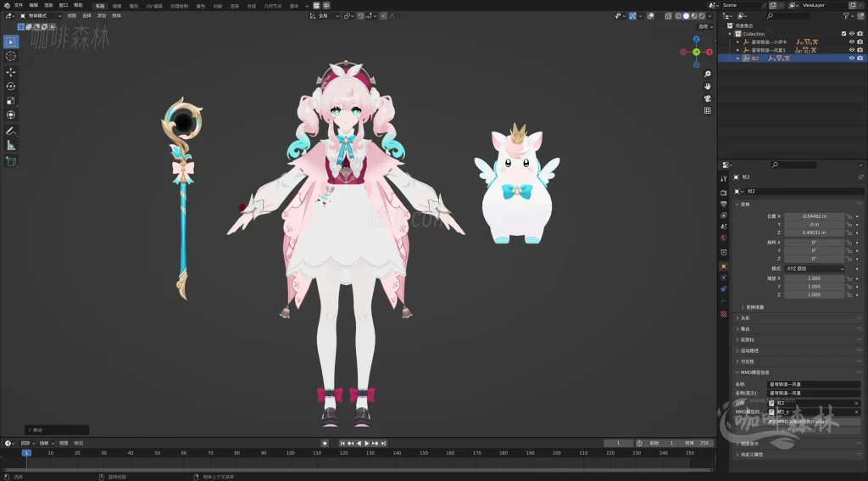
Task: Click the viewport zoom magnifier icon
Action: 708,74
